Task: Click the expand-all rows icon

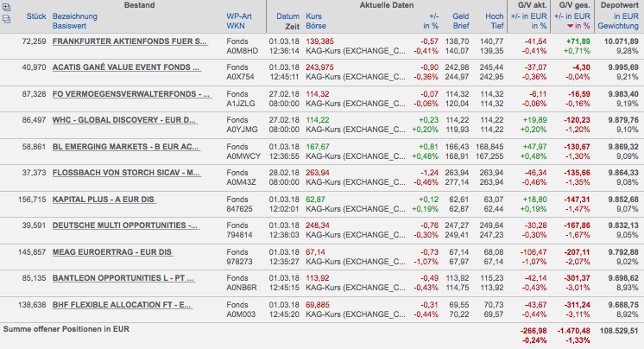Action: click(7, 7)
